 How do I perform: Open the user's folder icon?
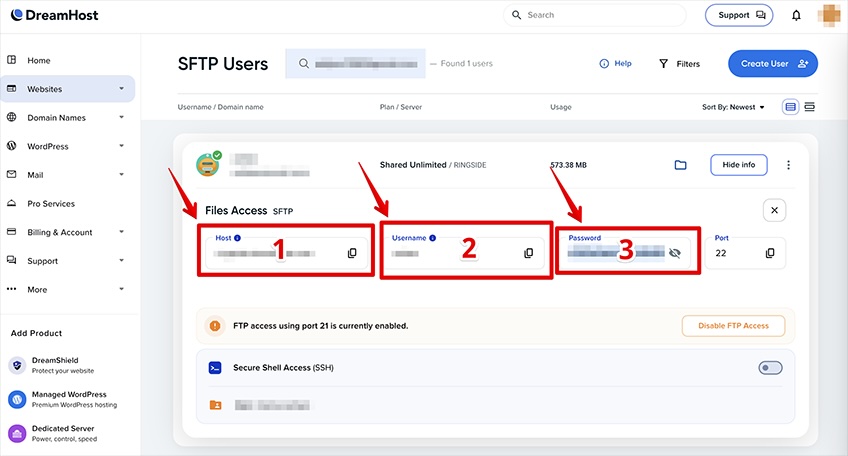tap(680, 165)
